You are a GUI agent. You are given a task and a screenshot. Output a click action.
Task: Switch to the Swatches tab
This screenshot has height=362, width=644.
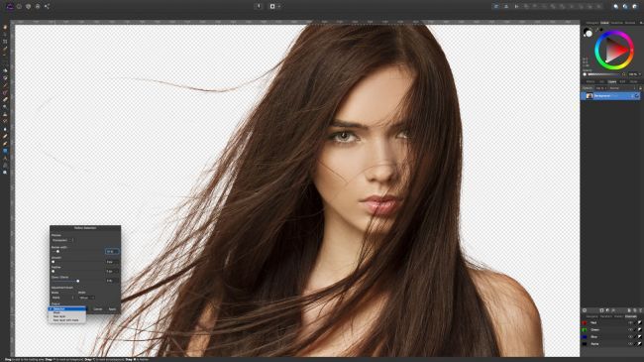617,23
